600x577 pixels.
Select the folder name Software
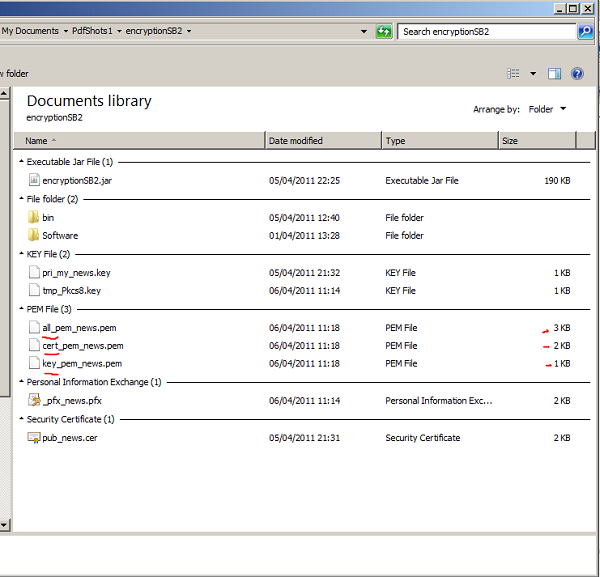pos(60,235)
